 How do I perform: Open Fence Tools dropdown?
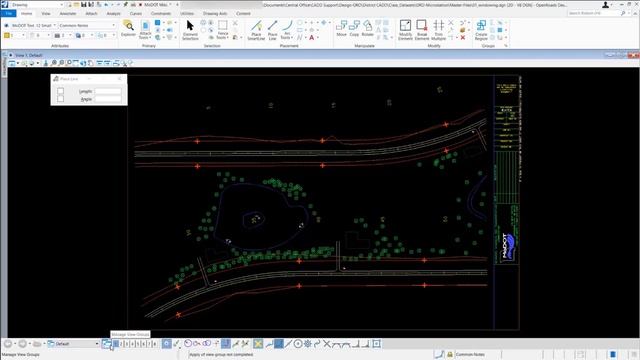pos(222,30)
